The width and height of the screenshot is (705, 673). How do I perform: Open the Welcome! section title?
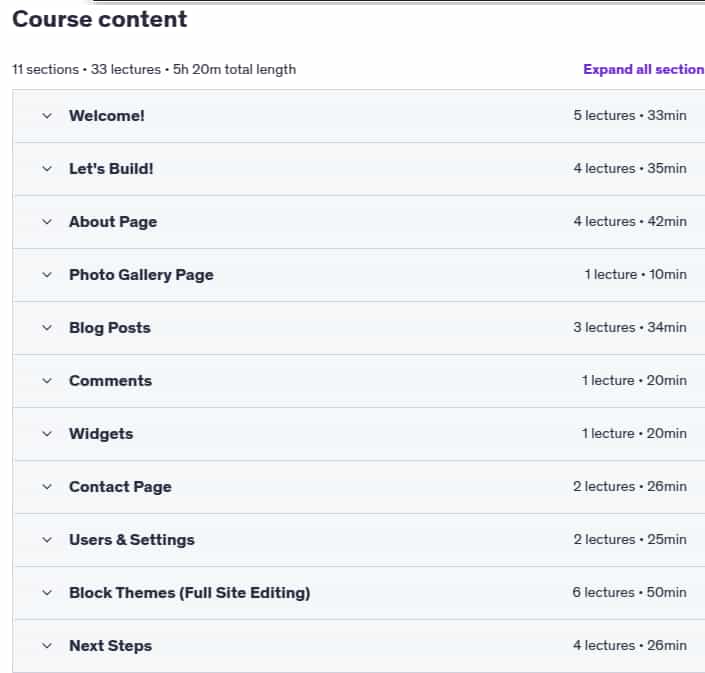[107, 116]
